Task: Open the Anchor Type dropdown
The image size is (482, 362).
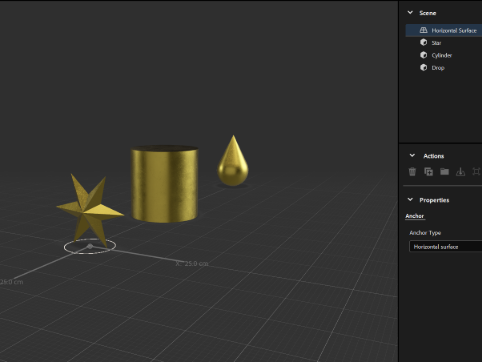Action: pos(445,247)
